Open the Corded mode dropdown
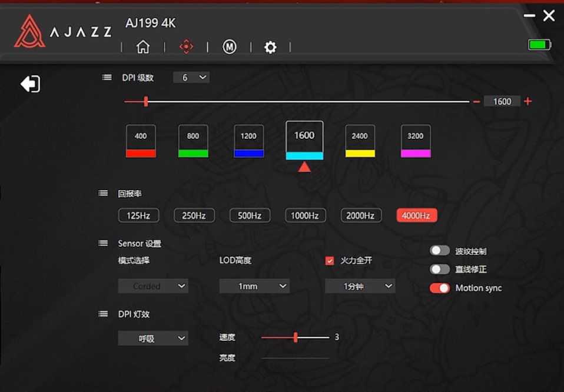This screenshot has height=392, width=564. point(153,286)
